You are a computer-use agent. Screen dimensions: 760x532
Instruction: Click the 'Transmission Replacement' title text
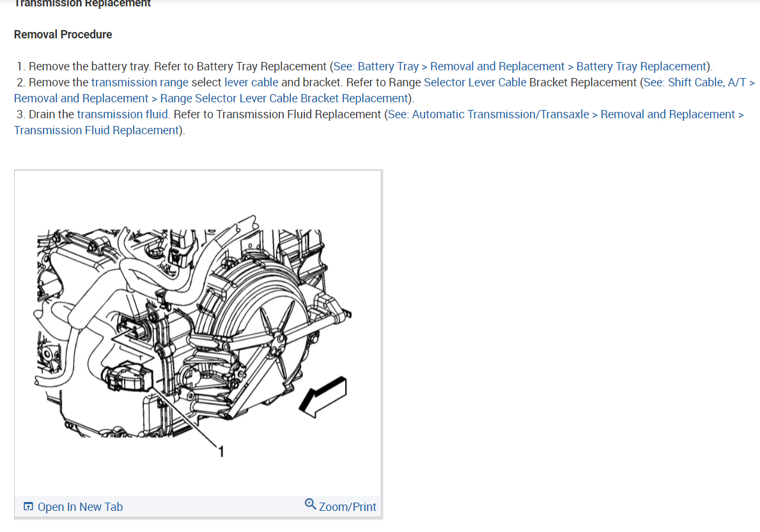(82, 4)
